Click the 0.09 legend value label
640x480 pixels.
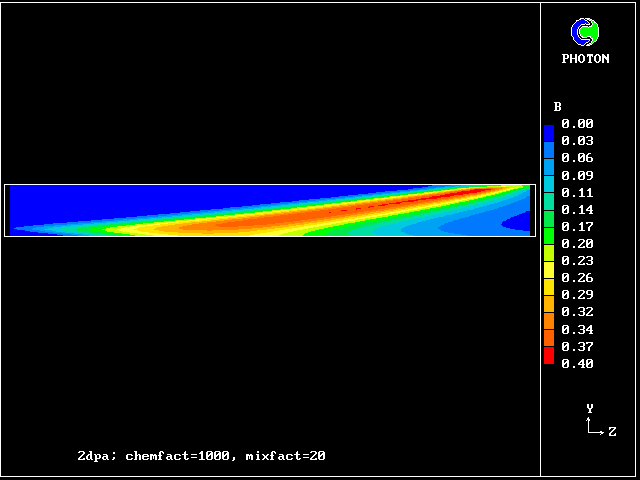coord(577,175)
